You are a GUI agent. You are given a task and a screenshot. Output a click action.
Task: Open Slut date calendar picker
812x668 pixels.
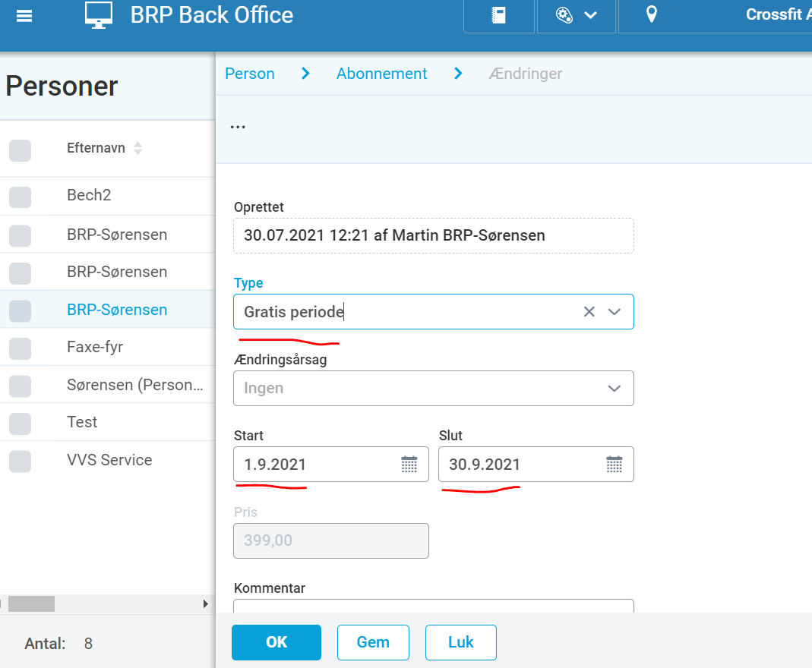pyautogui.click(x=615, y=464)
